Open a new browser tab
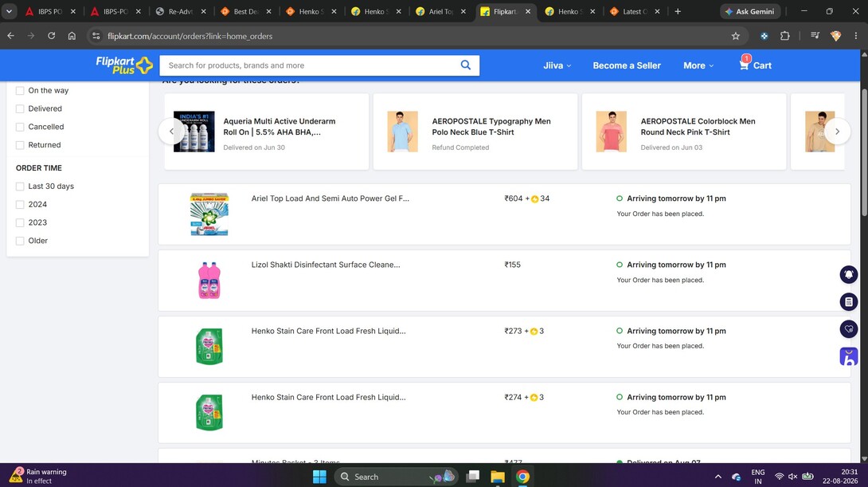The height and width of the screenshot is (487, 868). [x=678, y=11]
